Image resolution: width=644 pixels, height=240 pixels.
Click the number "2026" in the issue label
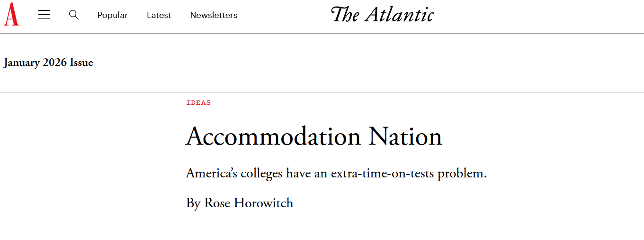coord(55,63)
